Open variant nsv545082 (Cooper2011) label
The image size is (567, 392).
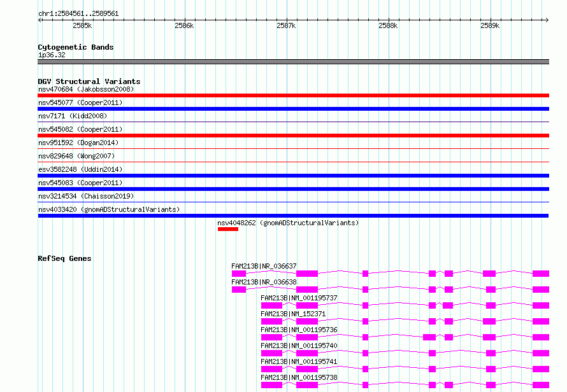pyautogui.click(x=80, y=129)
